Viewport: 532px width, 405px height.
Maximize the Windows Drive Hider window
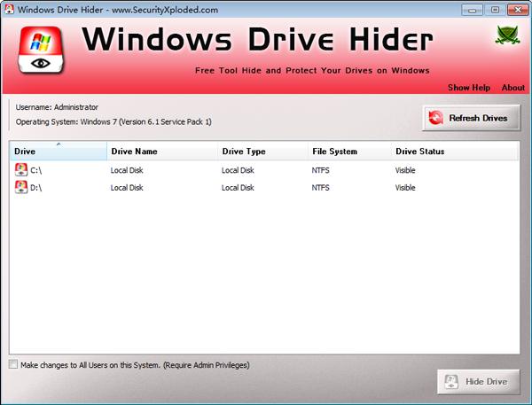[x=495, y=10]
